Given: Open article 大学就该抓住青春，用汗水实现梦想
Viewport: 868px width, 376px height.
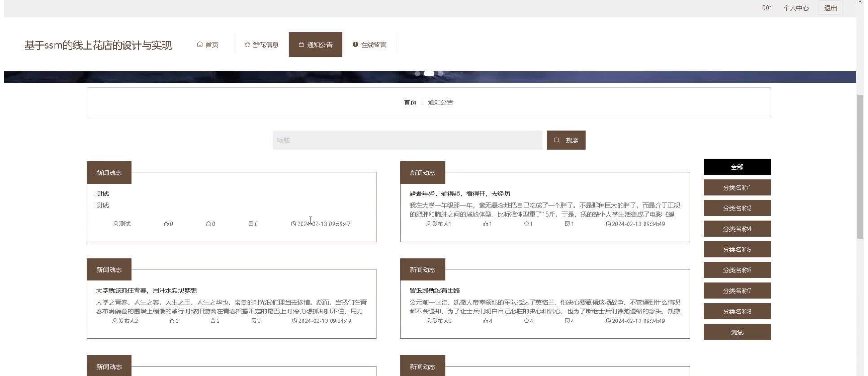Looking at the screenshot, I should pos(146,291).
